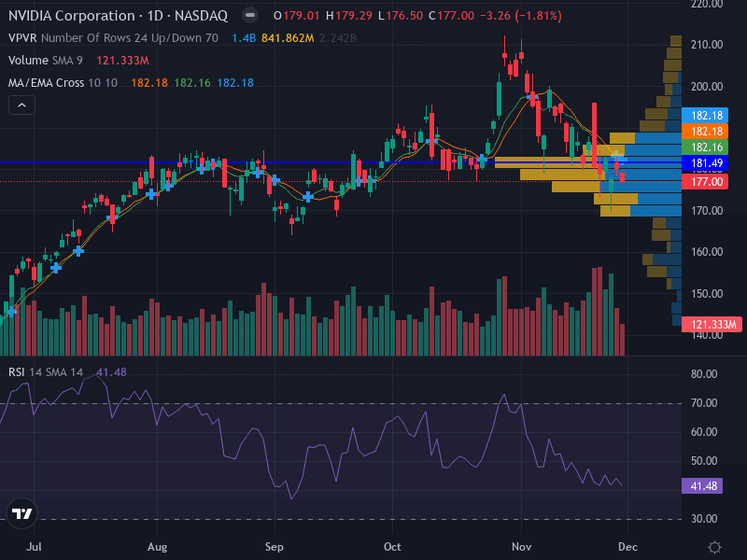The height and width of the screenshot is (560, 747).
Task: Select the Volume SMA 9 indicator legend
Action: 46,61
